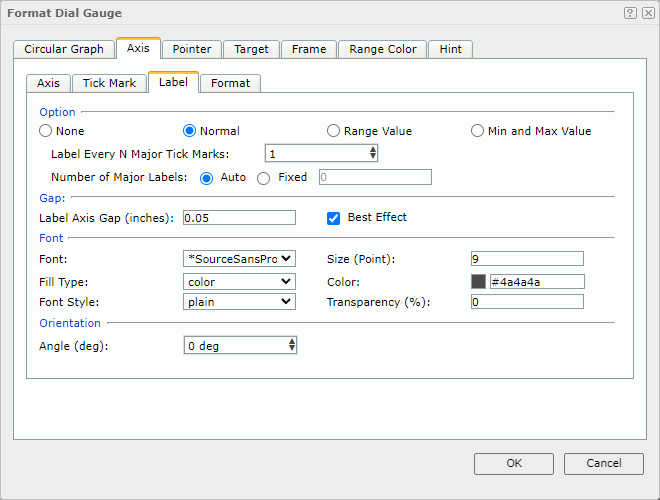The width and height of the screenshot is (660, 500).
Task: Choose the Min and Max Value option
Action: (x=477, y=131)
